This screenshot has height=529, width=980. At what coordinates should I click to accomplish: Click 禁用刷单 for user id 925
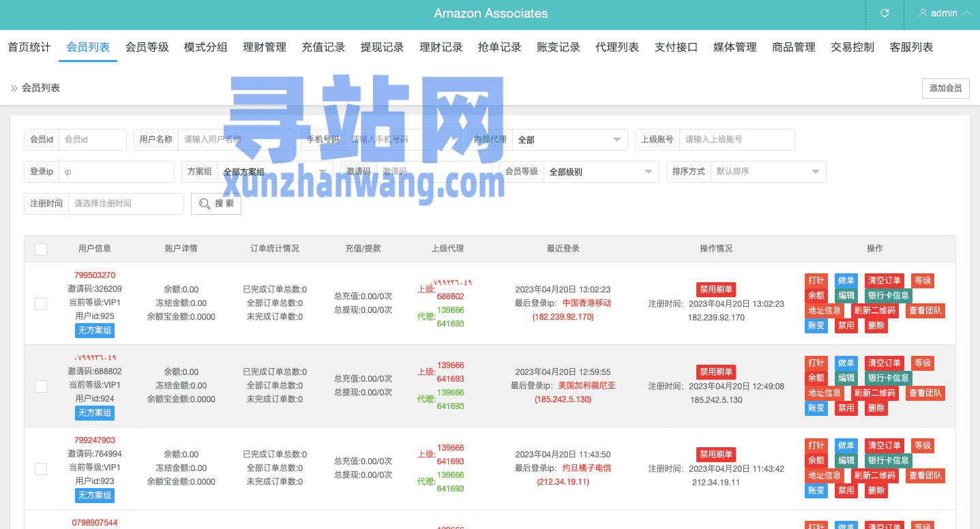716,290
